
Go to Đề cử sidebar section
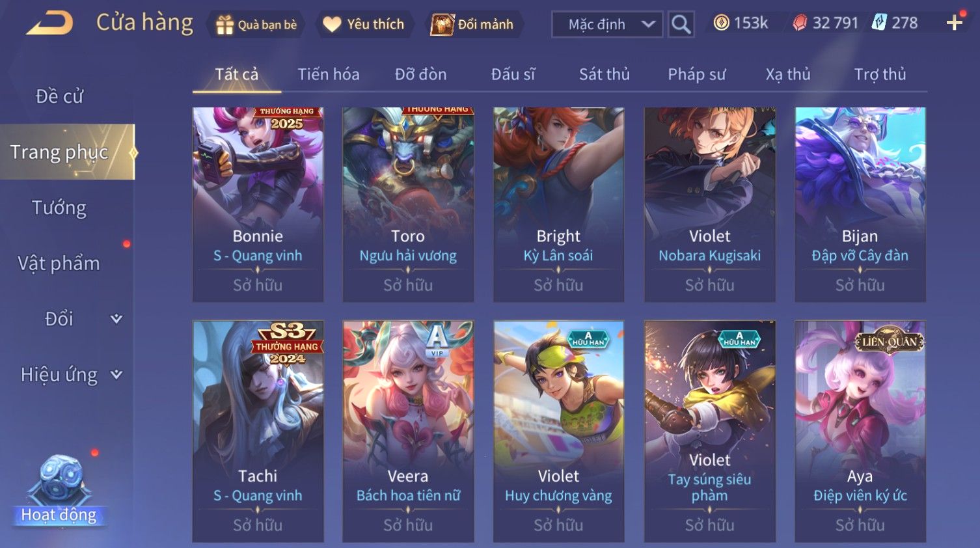[x=59, y=96]
